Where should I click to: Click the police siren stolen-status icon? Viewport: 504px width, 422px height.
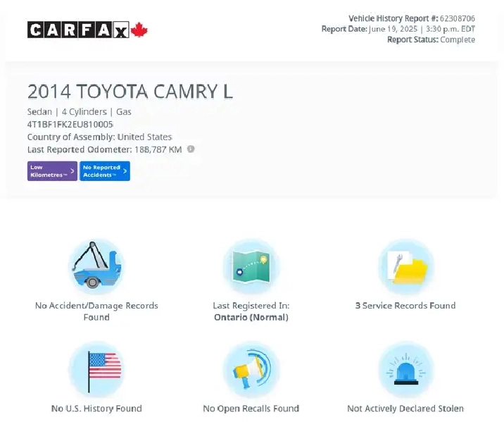point(406,370)
